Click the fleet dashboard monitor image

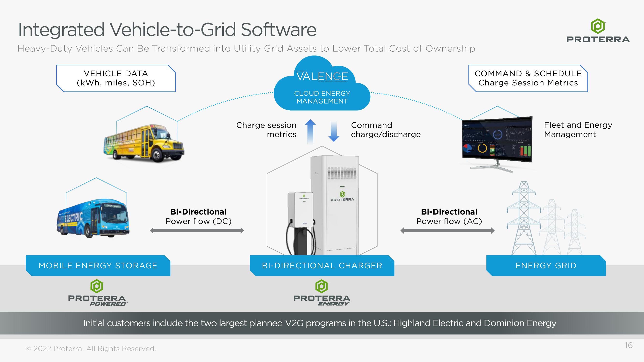(497, 144)
